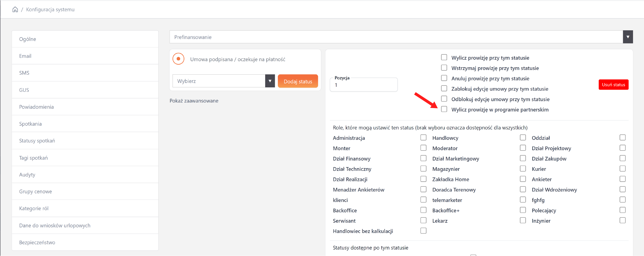Click the home icon in breadcrumb
Image resolution: width=644 pixels, height=256 pixels.
(x=15, y=10)
